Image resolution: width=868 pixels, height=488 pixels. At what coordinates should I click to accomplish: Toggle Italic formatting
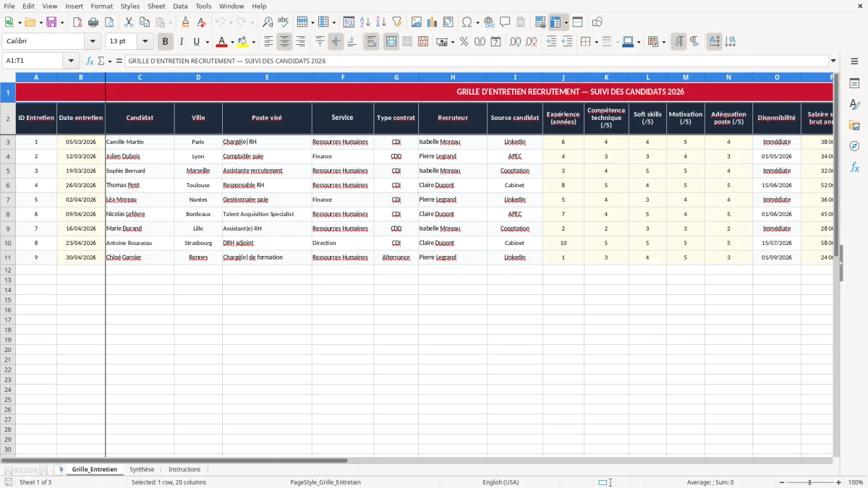coord(181,42)
